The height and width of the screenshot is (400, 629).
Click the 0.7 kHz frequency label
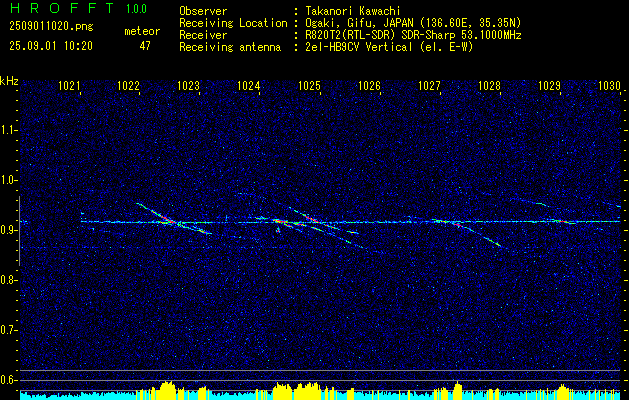pyautogui.click(x=8, y=330)
